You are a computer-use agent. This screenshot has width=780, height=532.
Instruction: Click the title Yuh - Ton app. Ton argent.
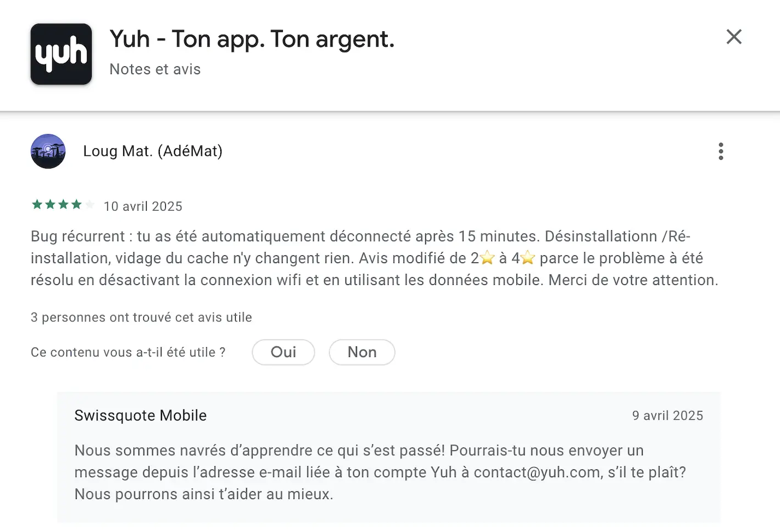pos(252,39)
